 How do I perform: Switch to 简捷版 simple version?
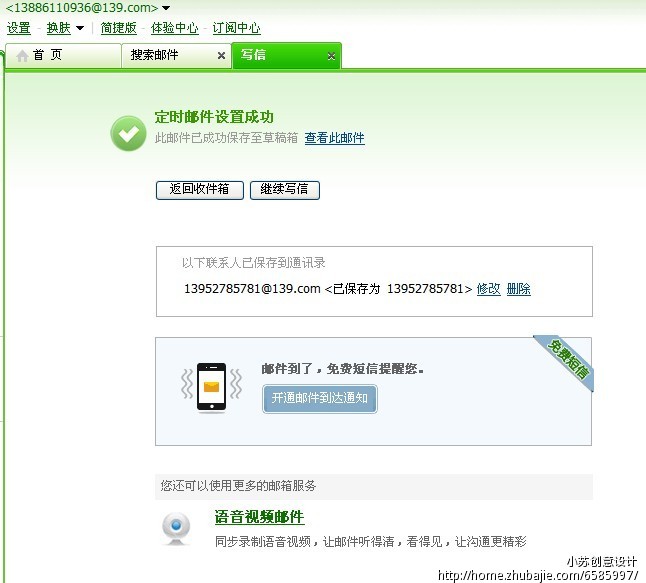[x=118, y=28]
